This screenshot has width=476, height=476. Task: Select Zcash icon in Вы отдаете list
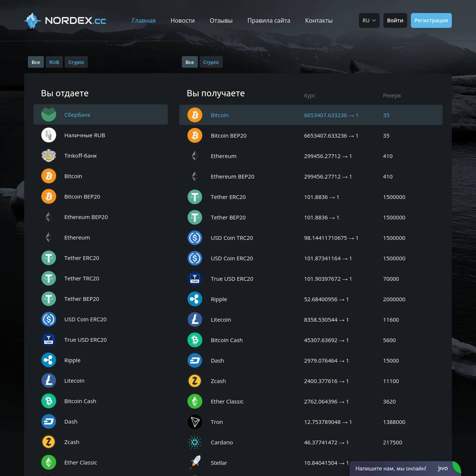tap(49, 442)
